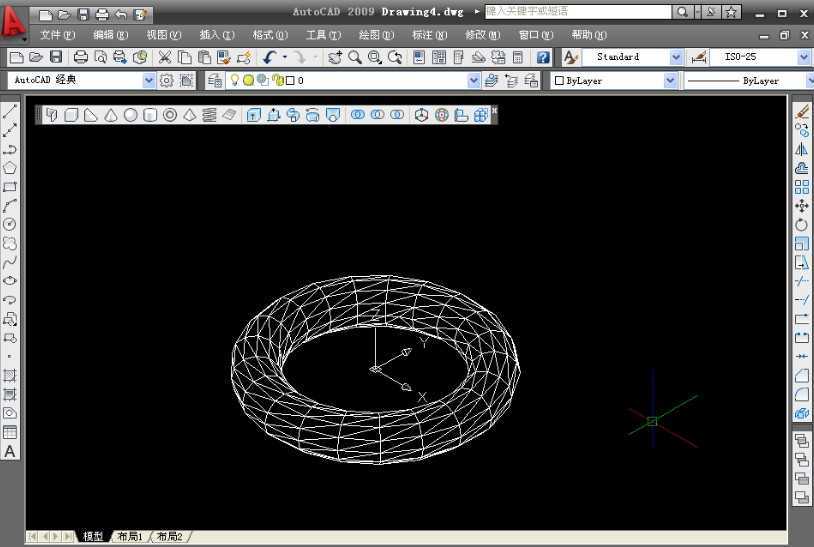The image size is (814, 547).
Task: Open the Favorites star button
Action: [731, 12]
